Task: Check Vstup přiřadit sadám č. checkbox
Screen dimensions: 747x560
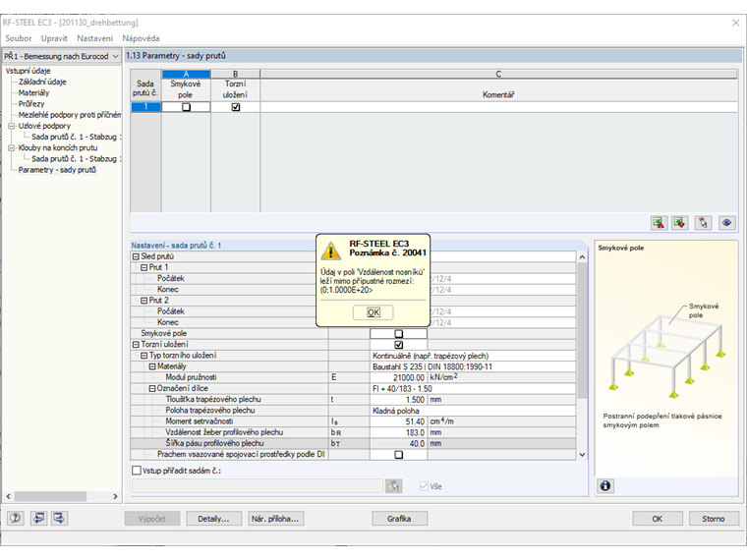Action: [137, 471]
